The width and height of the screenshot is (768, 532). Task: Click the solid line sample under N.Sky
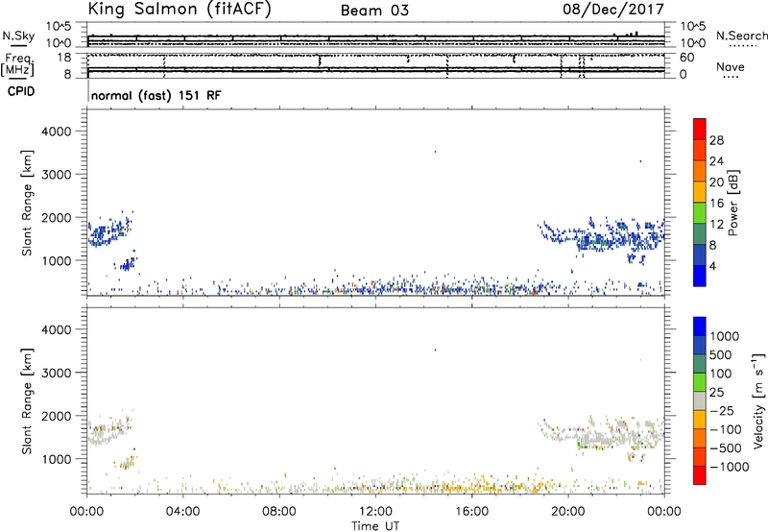pyautogui.click(x=18, y=45)
